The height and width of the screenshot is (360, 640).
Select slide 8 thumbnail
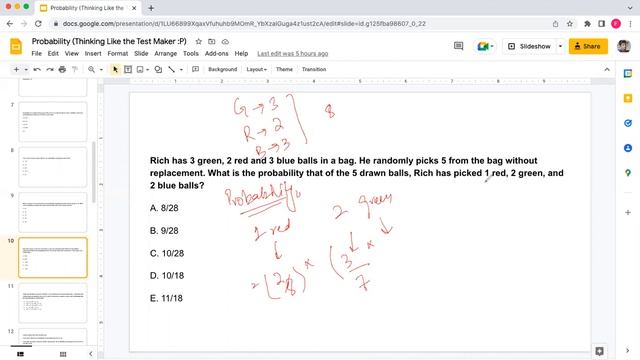53,167
